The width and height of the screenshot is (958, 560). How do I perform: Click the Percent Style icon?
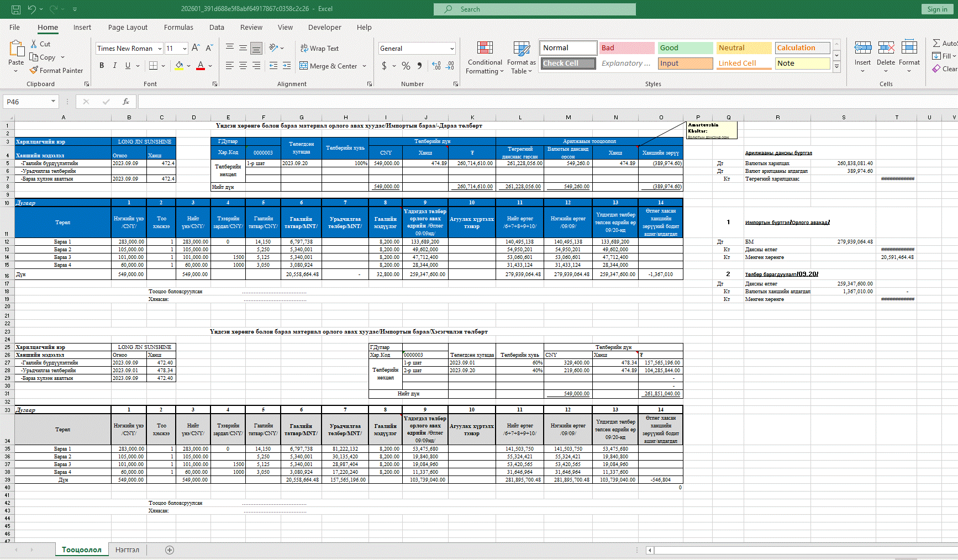(406, 66)
